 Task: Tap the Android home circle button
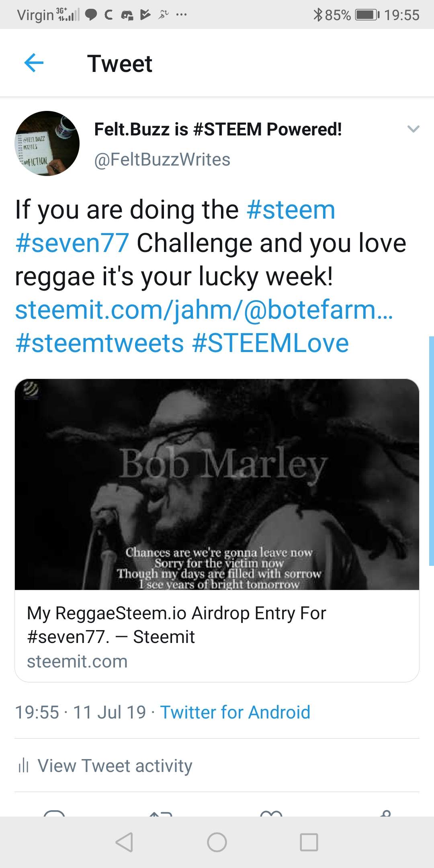tap(217, 842)
